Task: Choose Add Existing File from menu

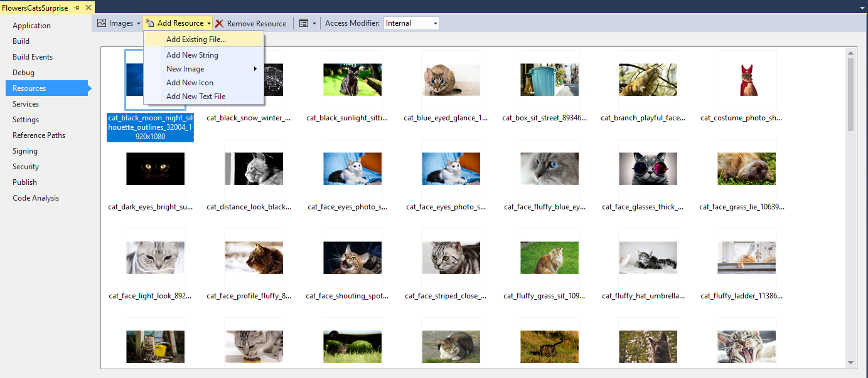Action: coord(204,39)
